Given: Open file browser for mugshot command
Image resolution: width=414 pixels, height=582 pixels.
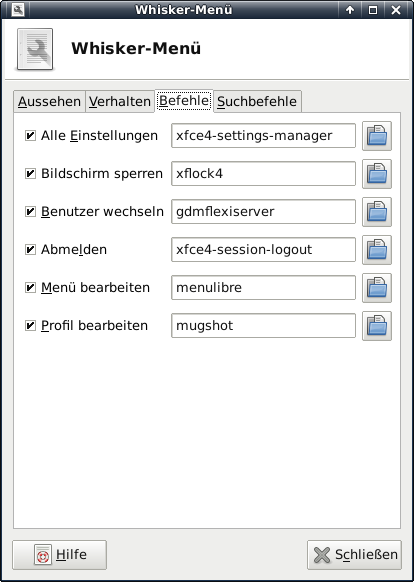Looking at the screenshot, I should (x=376, y=326).
